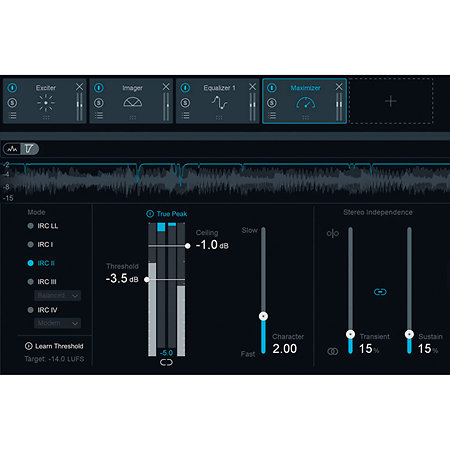Edit the Transient 15% value
This screenshot has width=450, height=450.
click(x=369, y=349)
